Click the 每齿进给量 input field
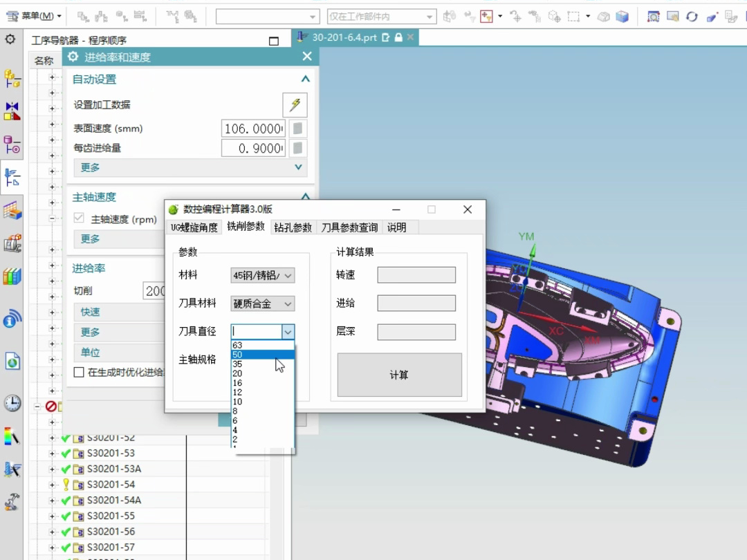Image resolution: width=747 pixels, height=560 pixels. [x=253, y=148]
